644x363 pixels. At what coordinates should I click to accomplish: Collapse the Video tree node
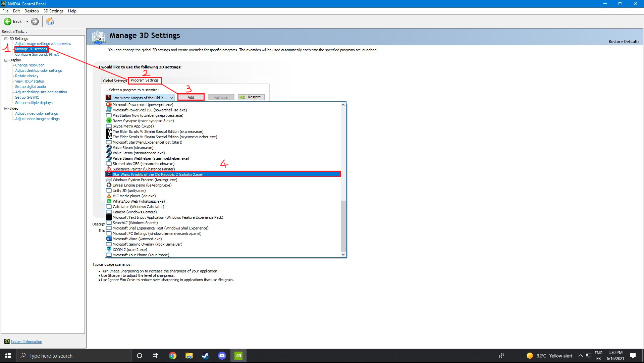point(6,108)
